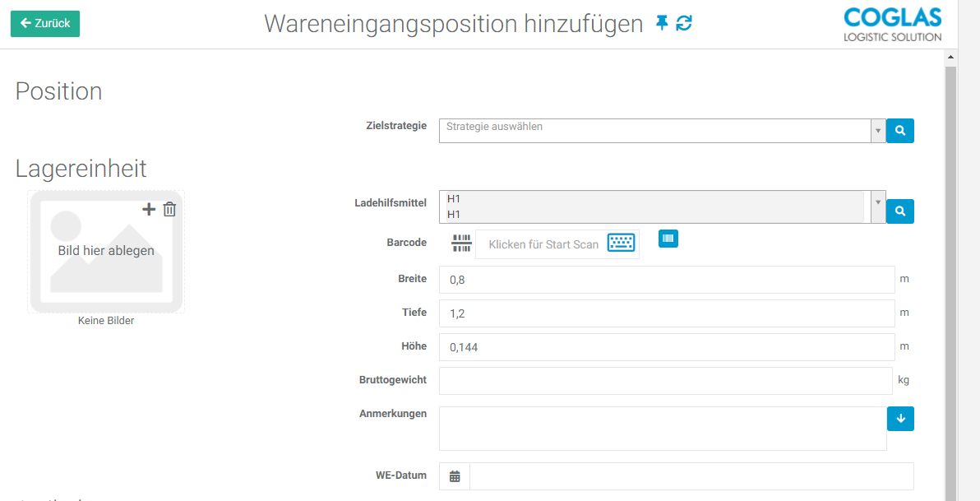980x501 pixels.
Task: Click the scrollbar's up arrow
Action: click(x=952, y=58)
